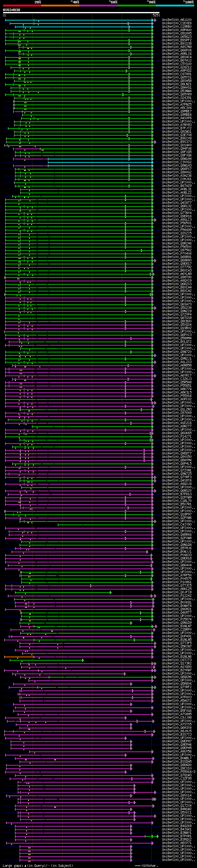The width and height of the screenshot is (197, 868).
Task: Open hit UniRef100_C3VXG2
Action: tap(177, 162)
